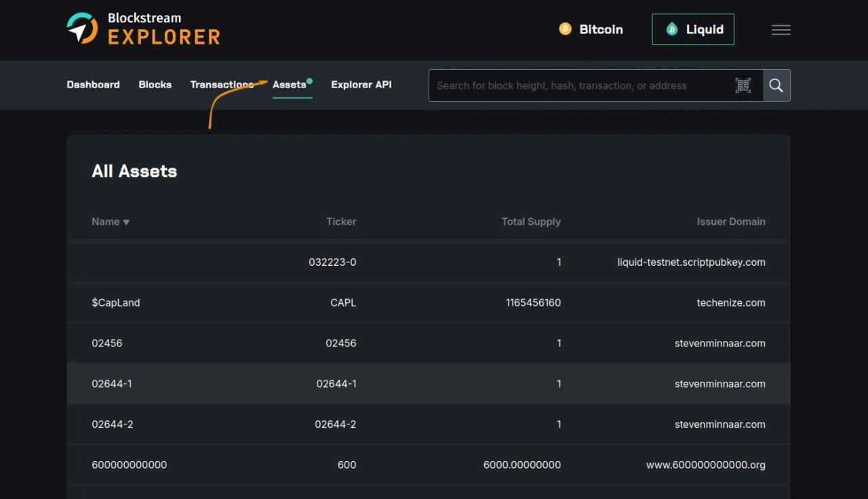Open the $CapLand asset
Viewport: 868px width, 499px height.
coord(116,303)
